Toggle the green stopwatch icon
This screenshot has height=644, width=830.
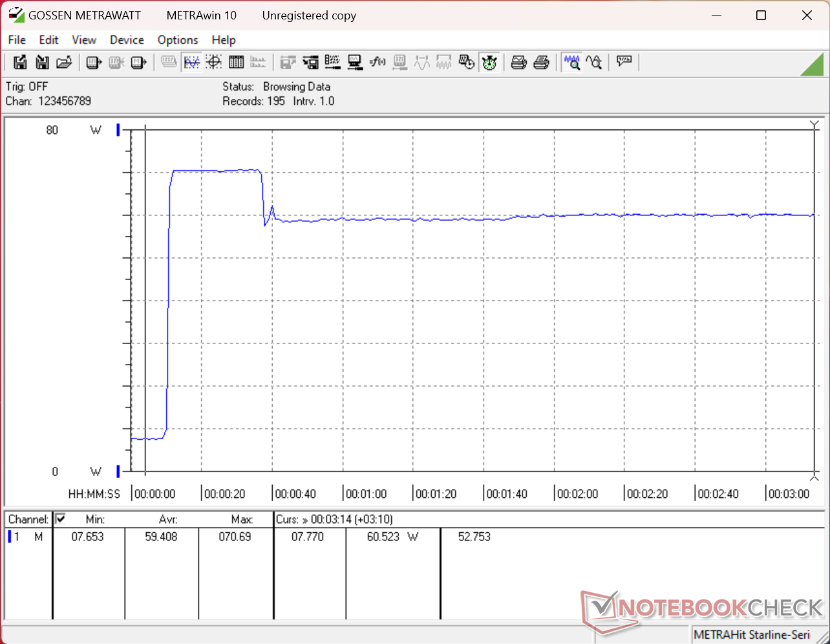pos(489,63)
